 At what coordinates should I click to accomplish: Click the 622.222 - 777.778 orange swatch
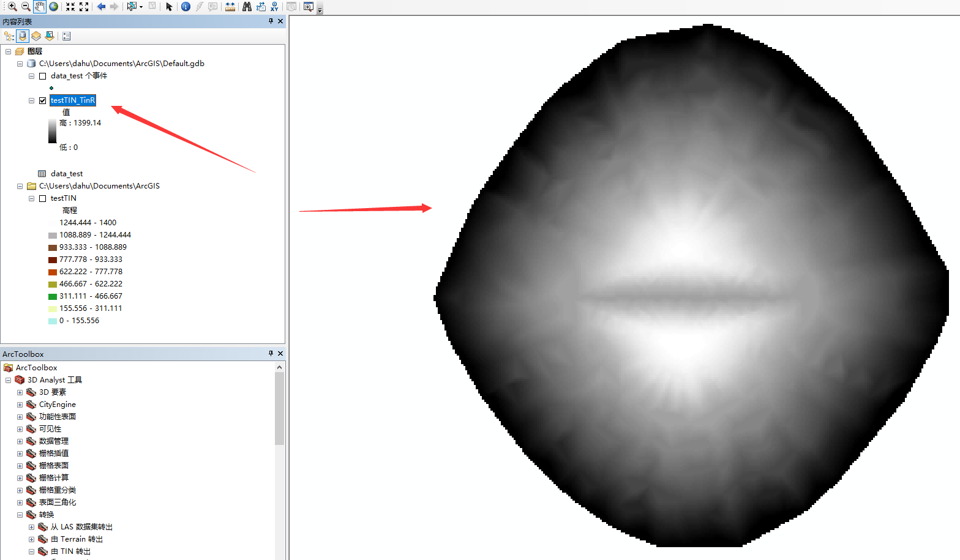(x=53, y=272)
